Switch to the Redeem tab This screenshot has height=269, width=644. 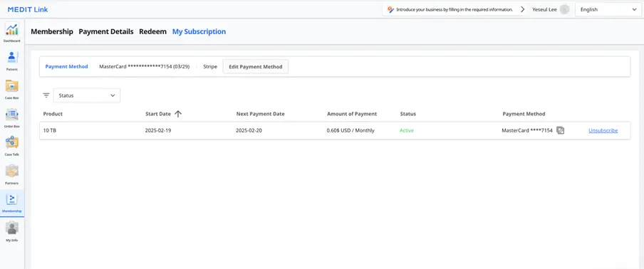point(152,31)
